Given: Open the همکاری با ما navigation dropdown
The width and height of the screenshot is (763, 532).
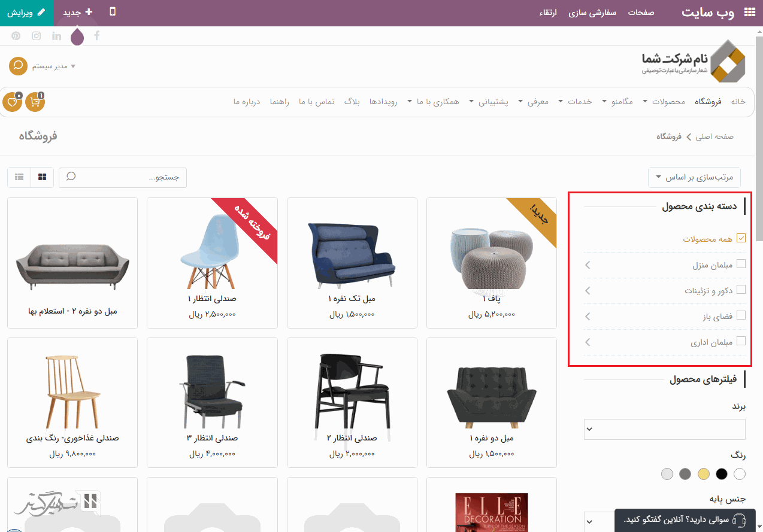Looking at the screenshot, I should [x=433, y=102].
